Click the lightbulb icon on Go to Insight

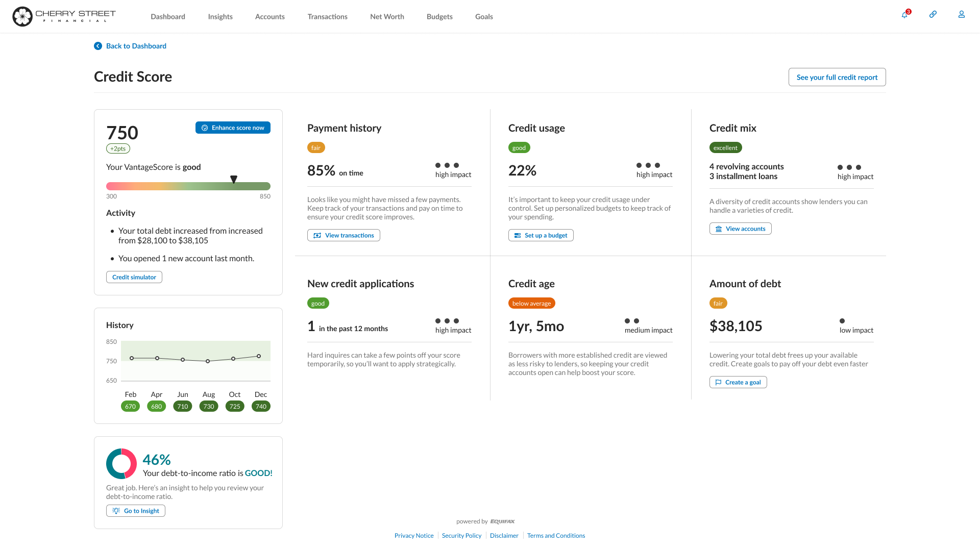tap(116, 511)
